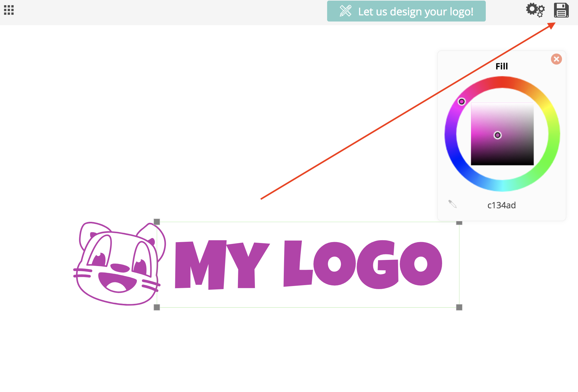Click the bottom-right resize handle of text box
The image size is (578, 392).
coord(459,307)
